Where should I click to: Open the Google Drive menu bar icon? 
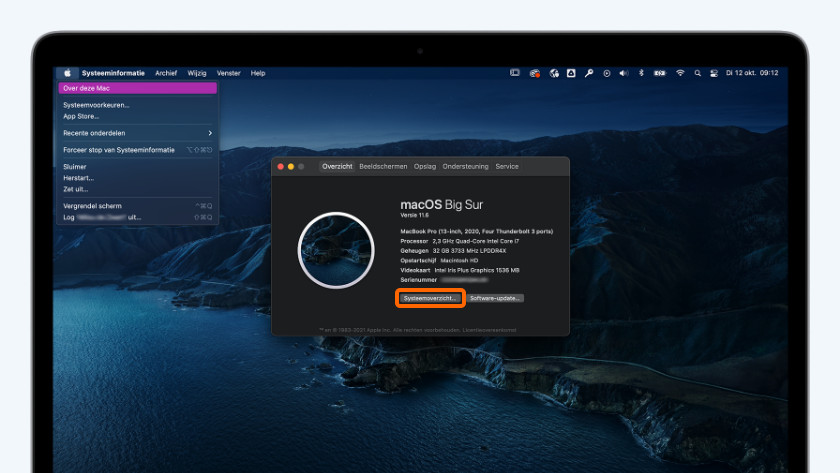[x=571, y=73]
